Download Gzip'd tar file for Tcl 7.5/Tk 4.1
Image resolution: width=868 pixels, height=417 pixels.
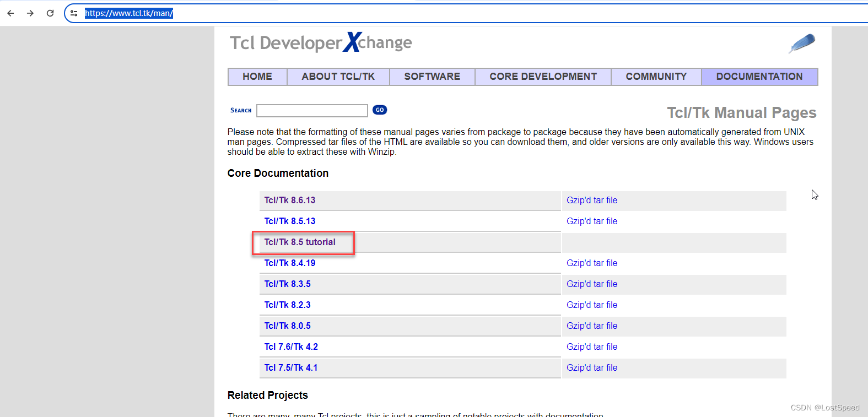[592, 368]
